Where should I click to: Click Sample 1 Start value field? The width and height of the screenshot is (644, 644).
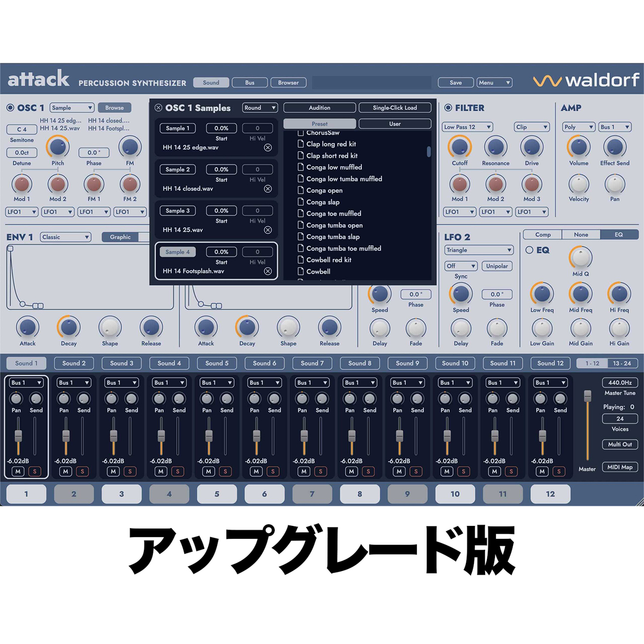coord(221,128)
